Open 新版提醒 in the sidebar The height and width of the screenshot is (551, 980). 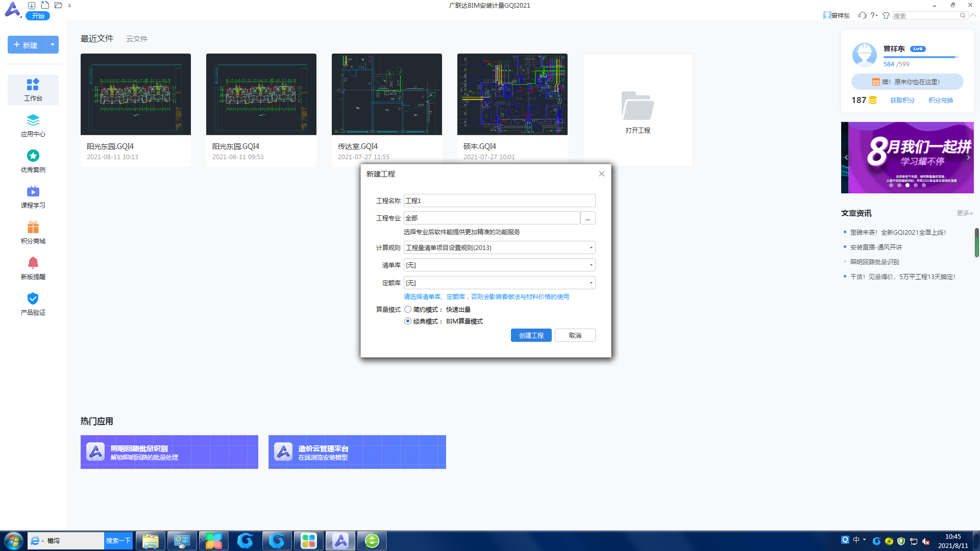[33, 268]
